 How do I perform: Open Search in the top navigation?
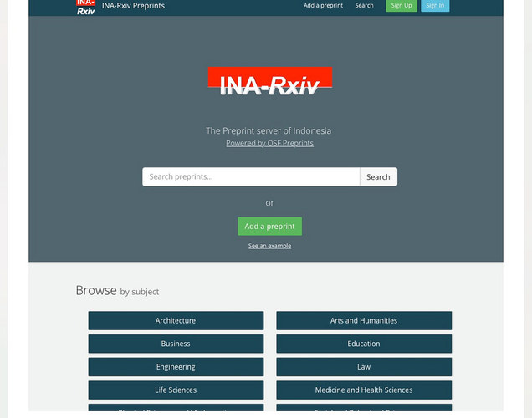[x=364, y=5]
